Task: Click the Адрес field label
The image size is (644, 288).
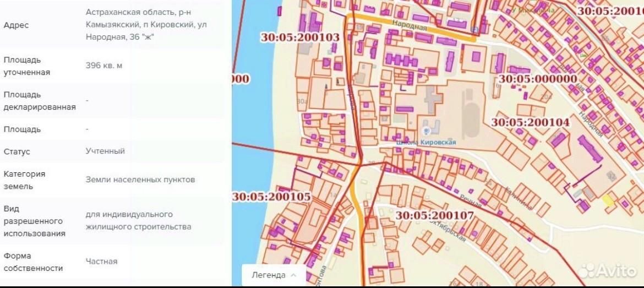Action: pos(16,25)
